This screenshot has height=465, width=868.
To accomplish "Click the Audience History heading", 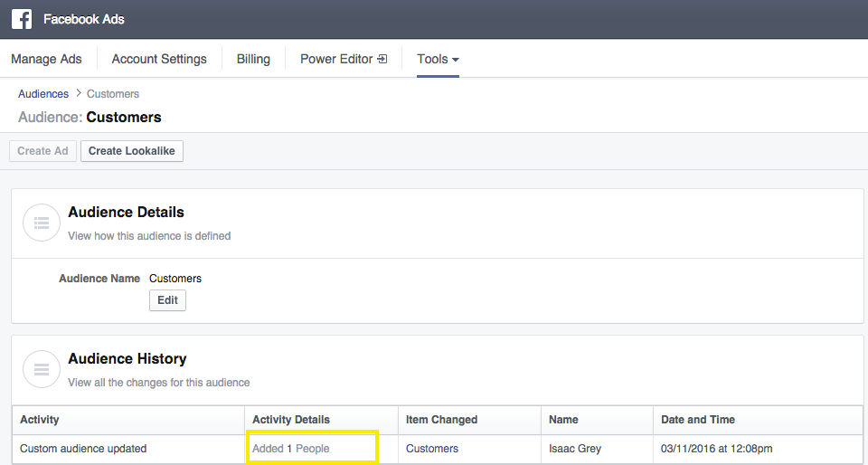I will [x=127, y=359].
